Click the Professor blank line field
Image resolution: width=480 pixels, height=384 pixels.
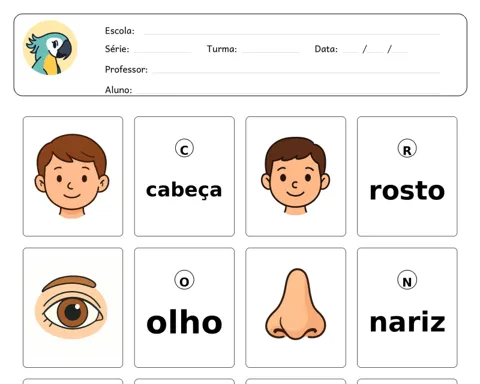296,70
